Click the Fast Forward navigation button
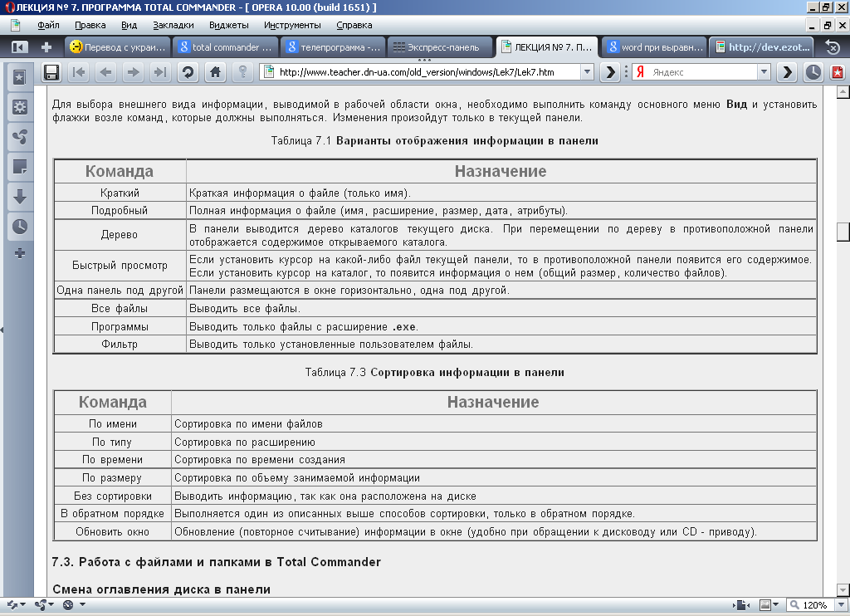This screenshot has width=850, height=616. (160, 72)
